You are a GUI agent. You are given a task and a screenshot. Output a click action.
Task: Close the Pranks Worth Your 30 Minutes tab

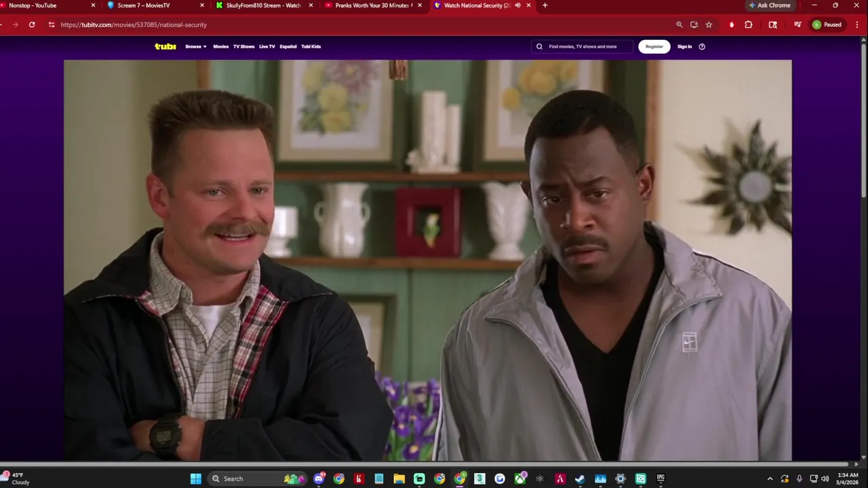(419, 5)
